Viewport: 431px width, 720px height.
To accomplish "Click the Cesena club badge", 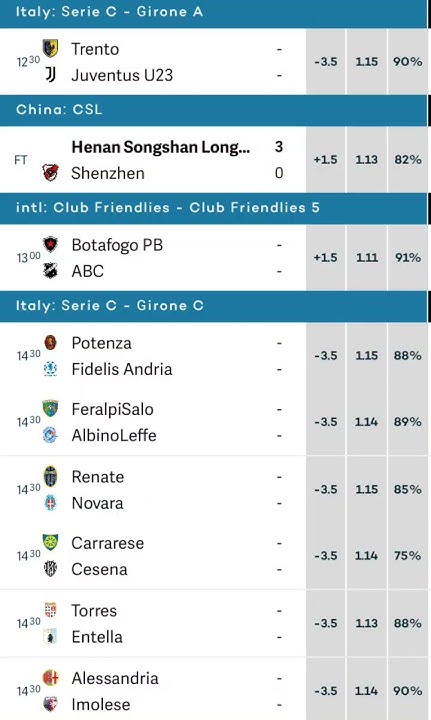I will pos(50,568).
